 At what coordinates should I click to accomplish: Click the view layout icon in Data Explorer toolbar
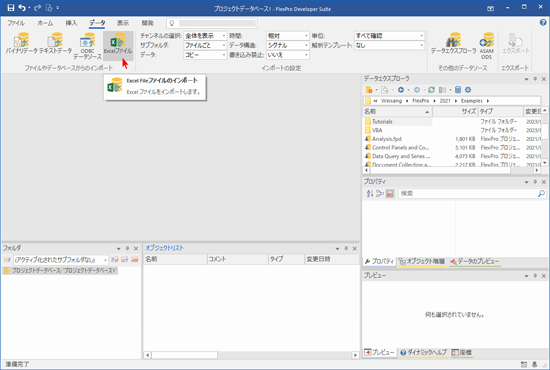point(443,90)
